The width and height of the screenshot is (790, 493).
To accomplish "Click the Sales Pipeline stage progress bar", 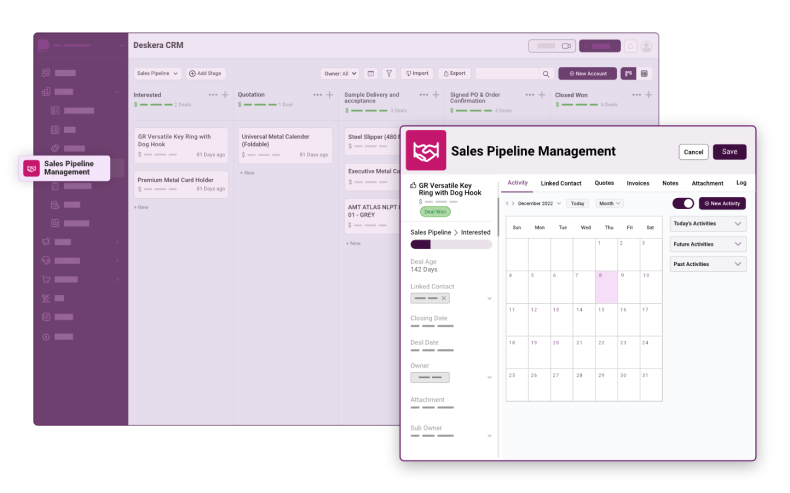I will click(451, 244).
